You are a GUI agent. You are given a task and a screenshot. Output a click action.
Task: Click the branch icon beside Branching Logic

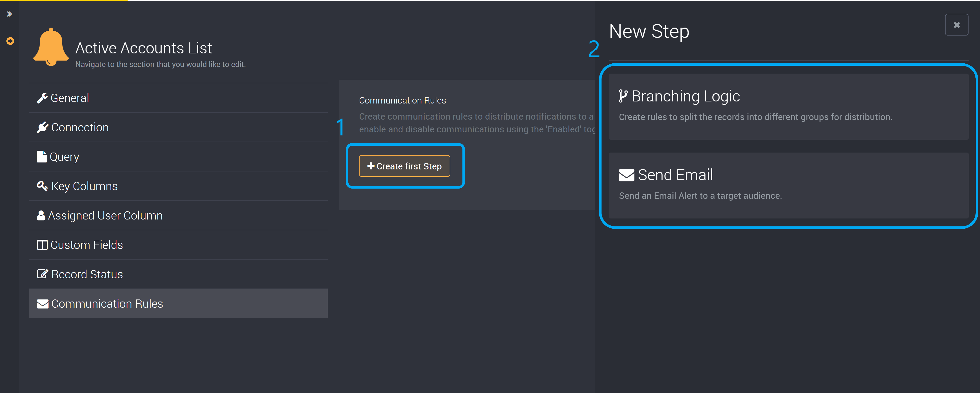(x=623, y=96)
